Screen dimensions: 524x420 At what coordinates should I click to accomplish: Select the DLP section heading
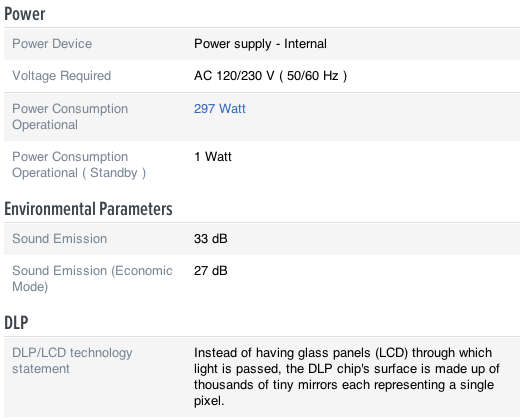(16, 322)
